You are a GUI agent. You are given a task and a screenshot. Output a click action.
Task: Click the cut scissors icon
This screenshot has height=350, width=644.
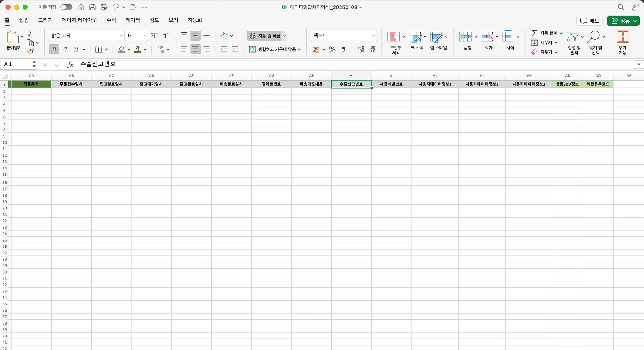point(30,33)
